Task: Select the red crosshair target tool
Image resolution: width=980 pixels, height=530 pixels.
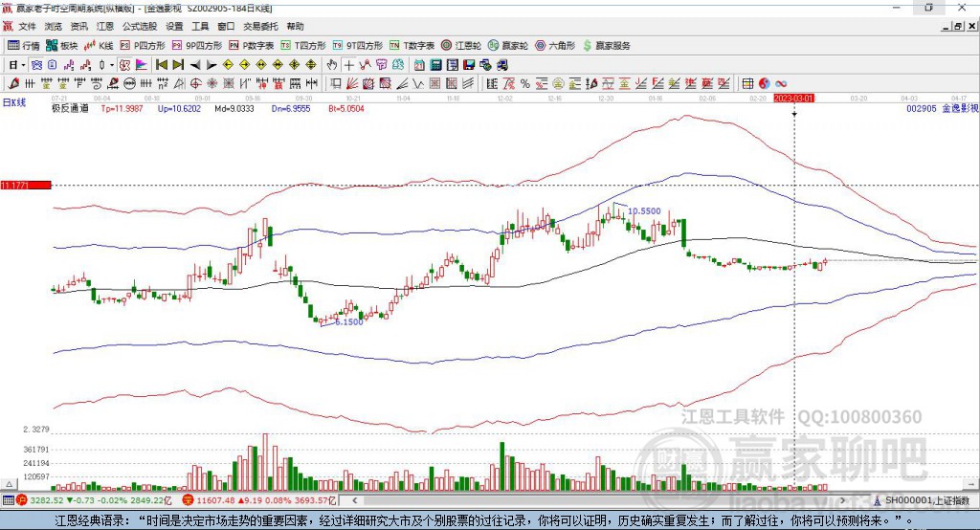Action: [195, 83]
